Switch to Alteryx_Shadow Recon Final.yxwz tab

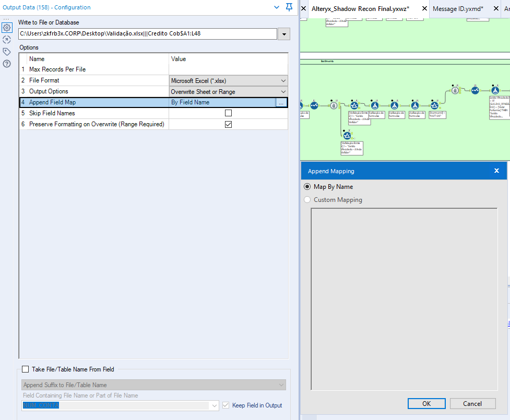point(360,9)
